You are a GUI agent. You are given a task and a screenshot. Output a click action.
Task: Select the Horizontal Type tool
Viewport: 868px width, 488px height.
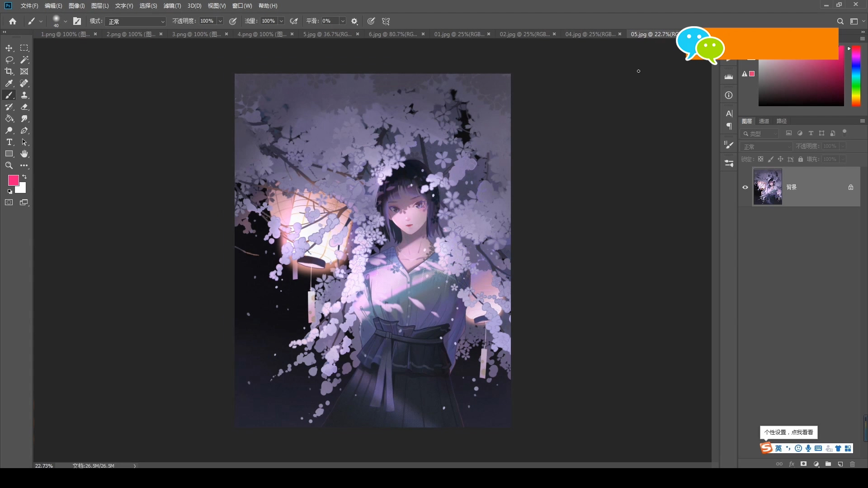9,142
